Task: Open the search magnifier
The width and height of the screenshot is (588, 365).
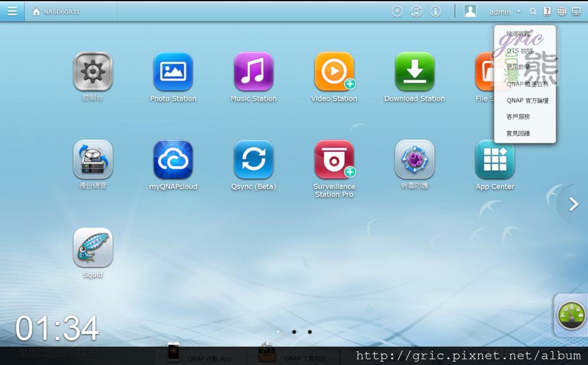Action: pyautogui.click(x=533, y=11)
